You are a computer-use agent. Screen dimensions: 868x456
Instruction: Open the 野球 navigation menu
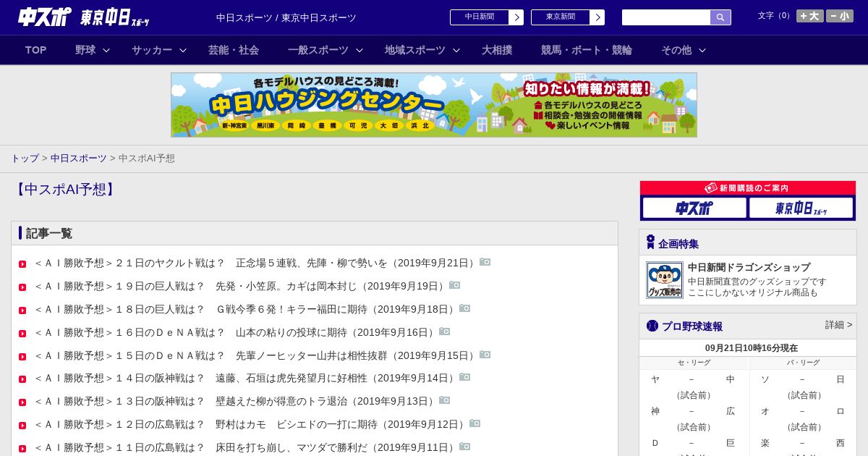[x=85, y=50]
